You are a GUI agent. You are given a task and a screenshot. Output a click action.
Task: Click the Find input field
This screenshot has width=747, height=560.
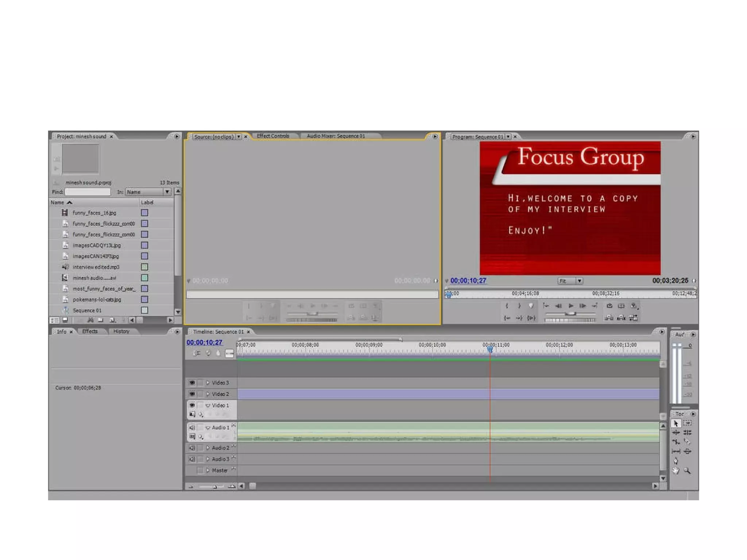coord(88,192)
